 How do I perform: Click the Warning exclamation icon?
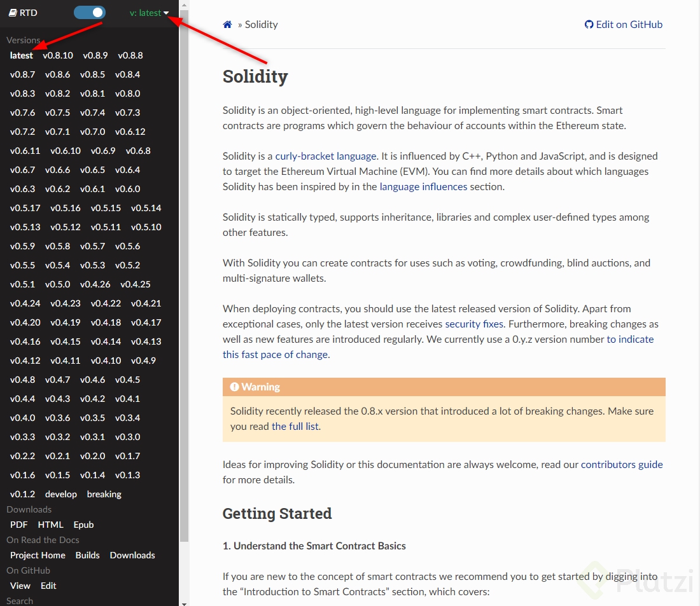tap(234, 387)
